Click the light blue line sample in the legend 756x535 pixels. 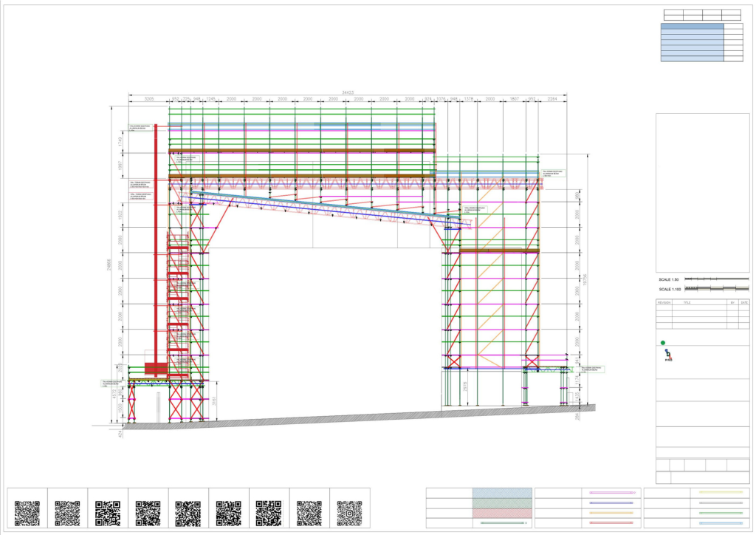[x=721, y=523]
